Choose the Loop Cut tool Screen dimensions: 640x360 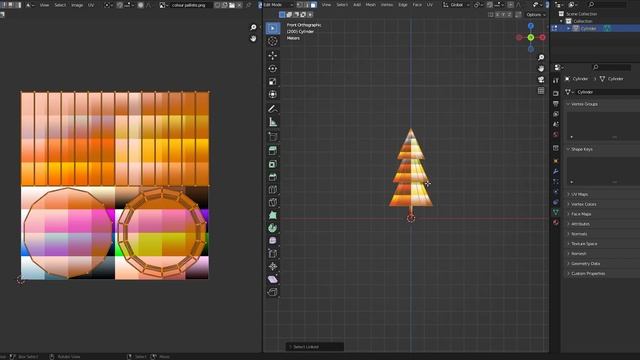273,189
